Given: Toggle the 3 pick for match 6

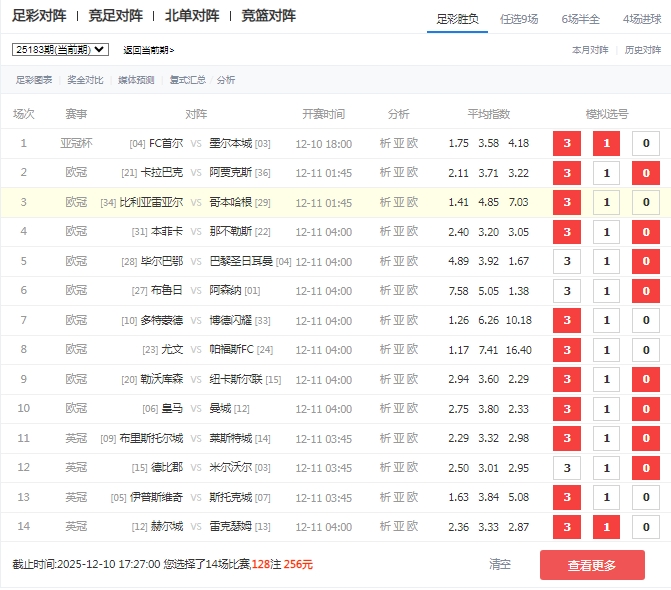Looking at the screenshot, I should tap(567, 291).
